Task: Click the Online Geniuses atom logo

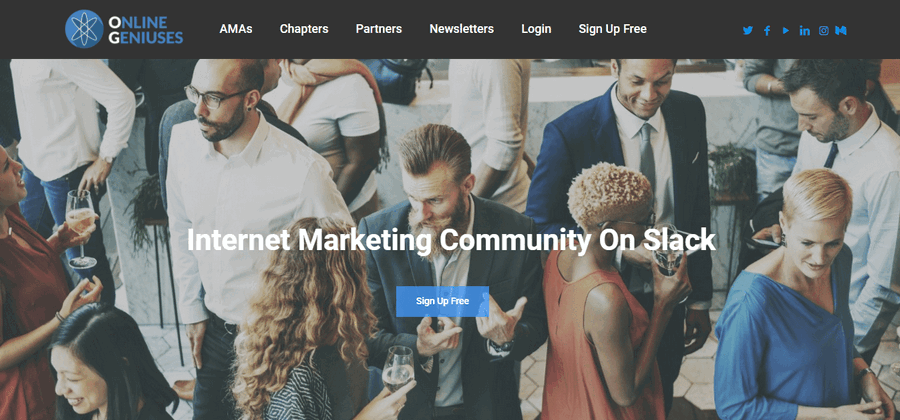Action: click(x=84, y=29)
